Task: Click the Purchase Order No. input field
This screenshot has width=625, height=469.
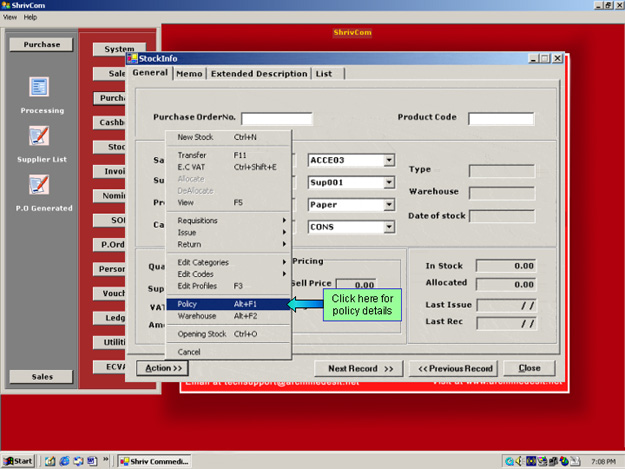Action: (x=277, y=118)
